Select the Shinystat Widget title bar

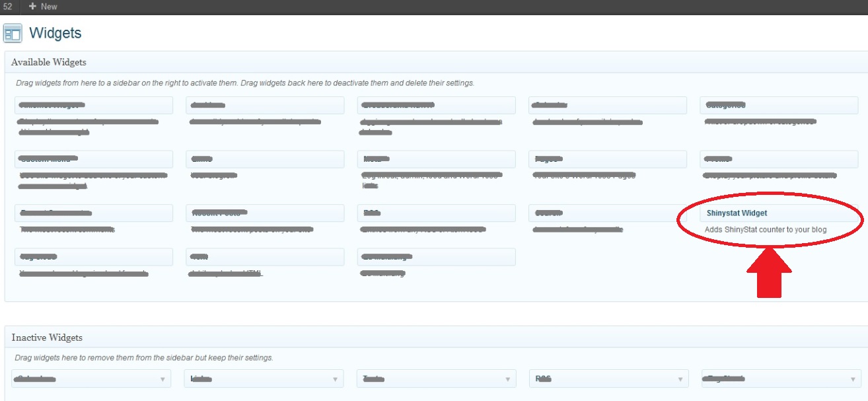coord(779,213)
